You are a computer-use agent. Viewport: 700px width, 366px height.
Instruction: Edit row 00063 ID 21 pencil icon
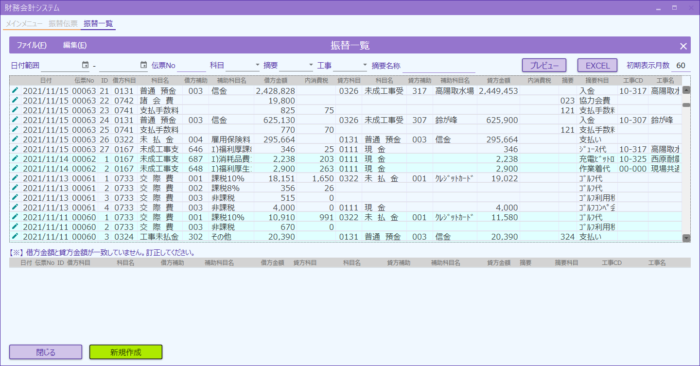[15, 91]
